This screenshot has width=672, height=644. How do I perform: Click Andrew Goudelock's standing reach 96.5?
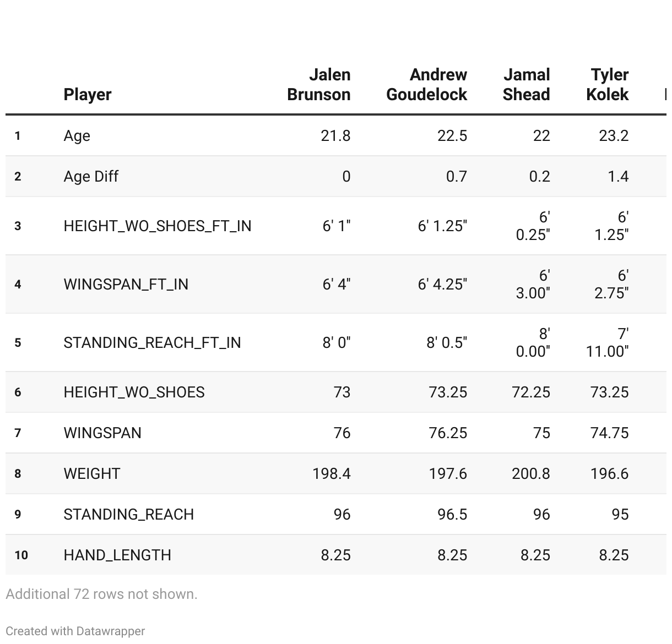tap(452, 515)
